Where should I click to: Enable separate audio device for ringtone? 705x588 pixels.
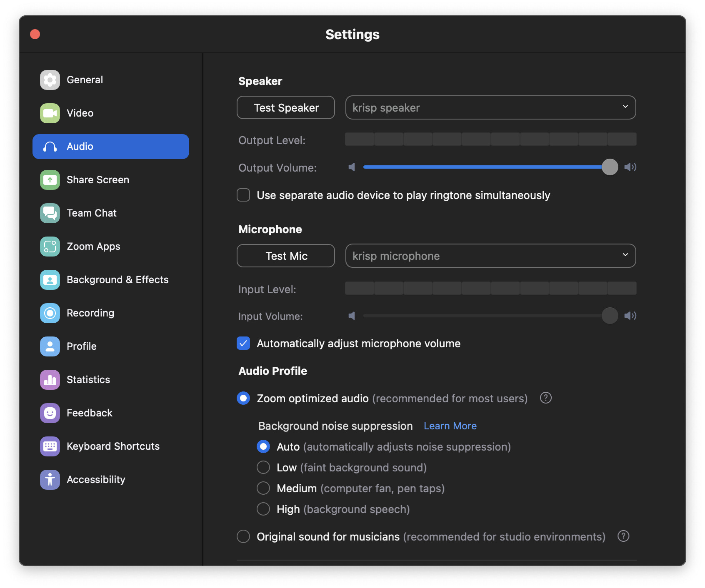pos(243,195)
